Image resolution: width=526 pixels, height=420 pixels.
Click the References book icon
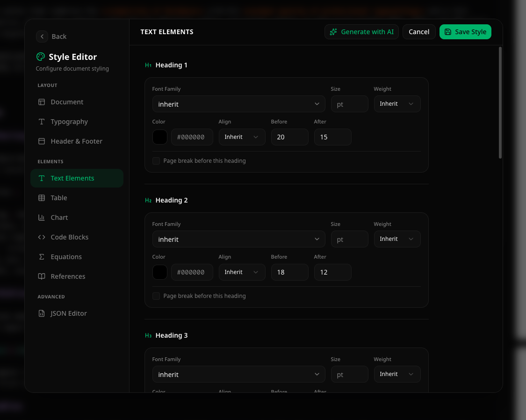click(42, 276)
